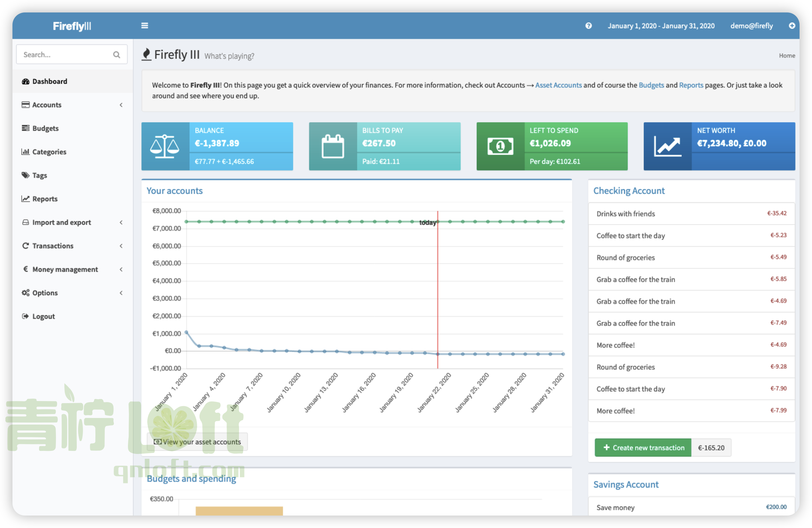Open the date range selector
This screenshot has height=528, width=812.
661,26
